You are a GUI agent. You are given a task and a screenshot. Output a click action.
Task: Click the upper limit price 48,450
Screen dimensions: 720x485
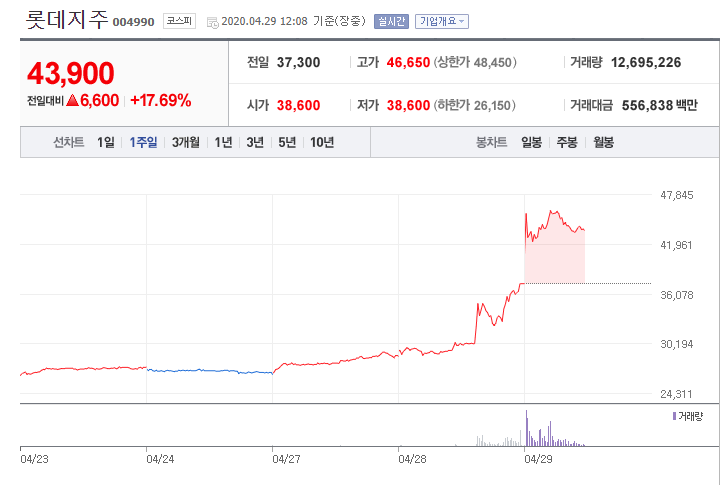[x=492, y=62]
